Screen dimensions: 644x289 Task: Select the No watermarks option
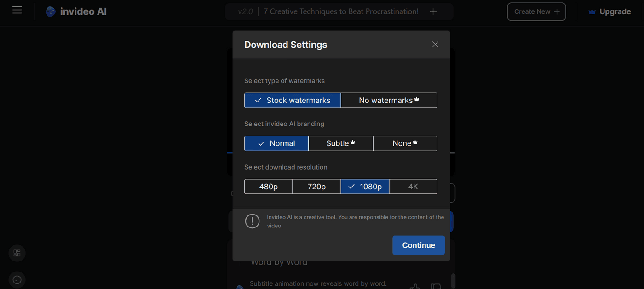coord(389,100)
